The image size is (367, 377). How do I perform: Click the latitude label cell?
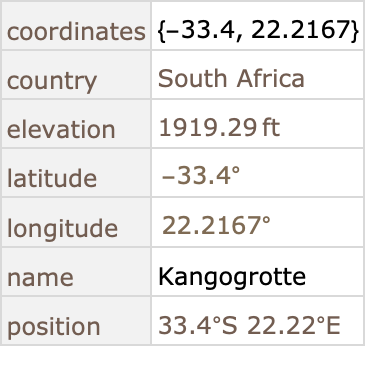point(76,173)
